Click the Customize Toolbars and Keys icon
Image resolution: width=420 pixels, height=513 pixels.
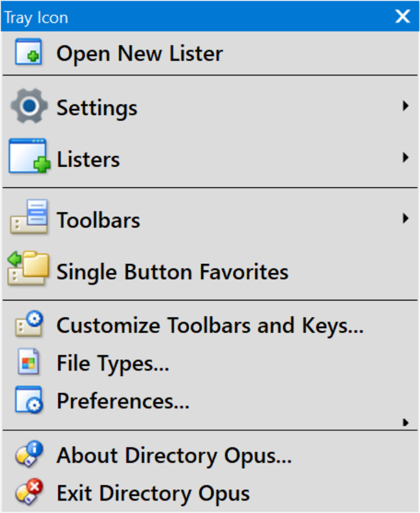(x=29, y=326)
